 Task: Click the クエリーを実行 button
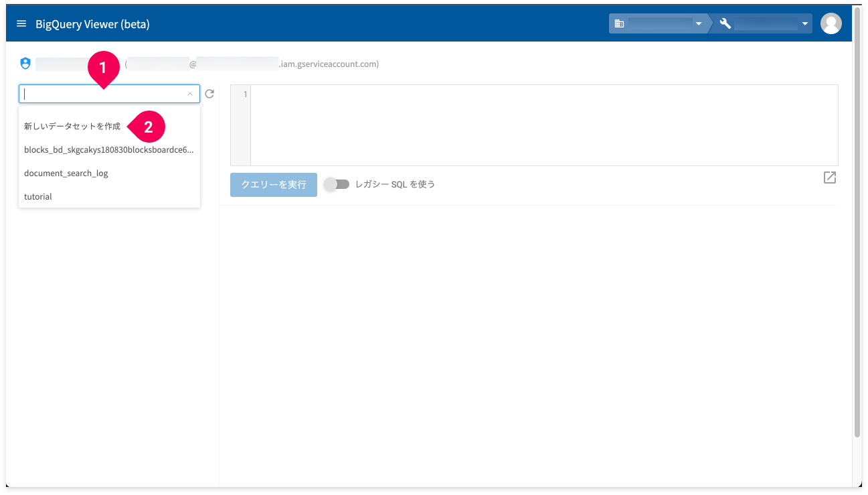[274, 184]
